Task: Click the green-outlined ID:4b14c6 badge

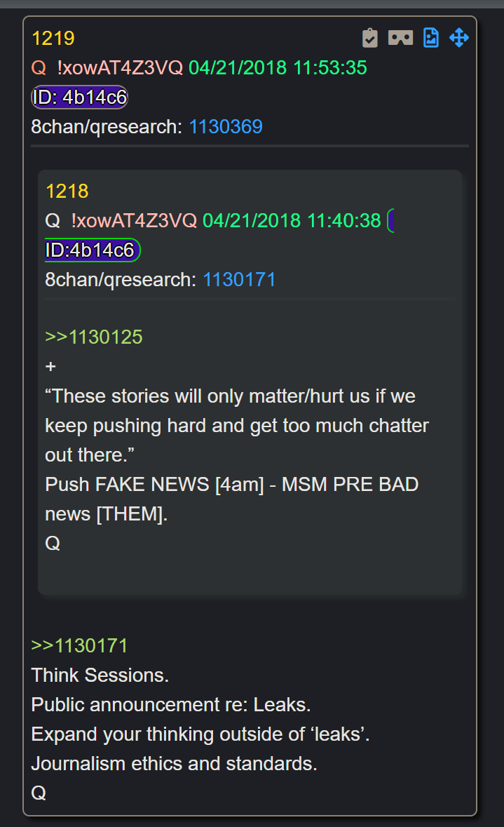Action: coord(93,250)
